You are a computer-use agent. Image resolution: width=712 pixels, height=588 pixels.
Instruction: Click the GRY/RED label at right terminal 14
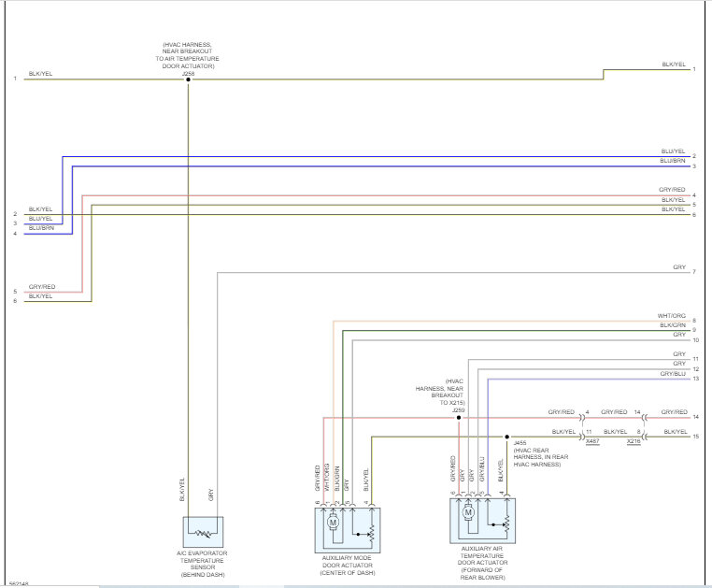[675, 411]
